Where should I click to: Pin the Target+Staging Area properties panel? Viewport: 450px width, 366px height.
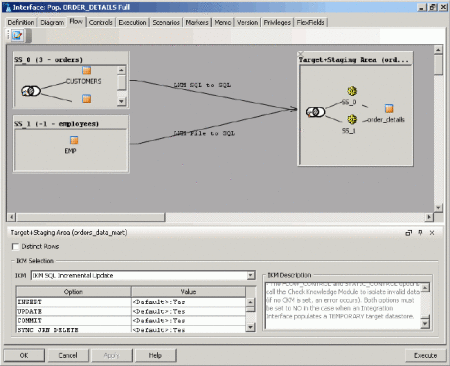click(x=420, y=233)
